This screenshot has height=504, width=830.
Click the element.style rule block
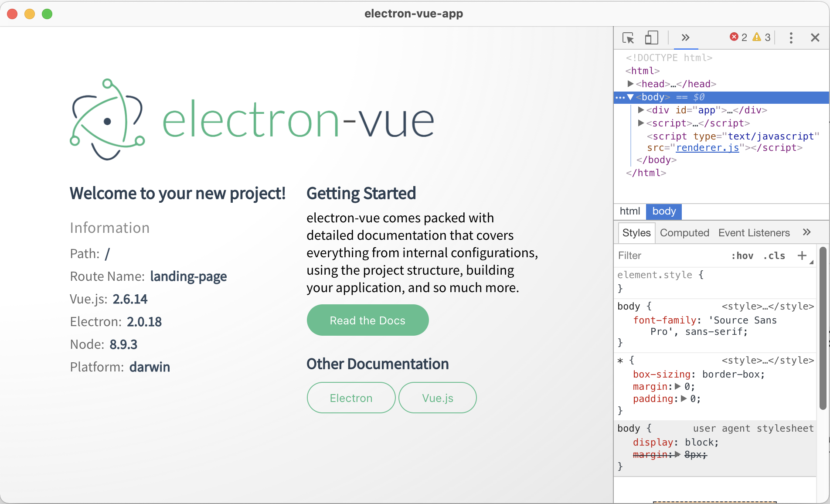click(715, 282)
